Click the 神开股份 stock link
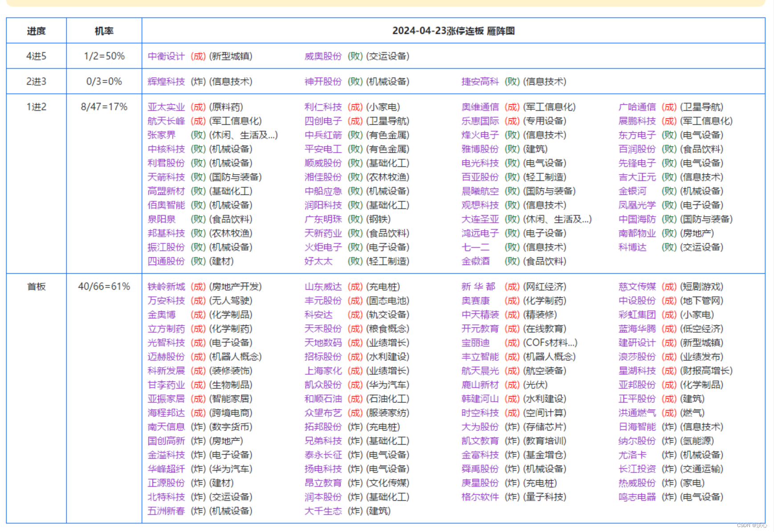774x532 pixels. [323, 81]
